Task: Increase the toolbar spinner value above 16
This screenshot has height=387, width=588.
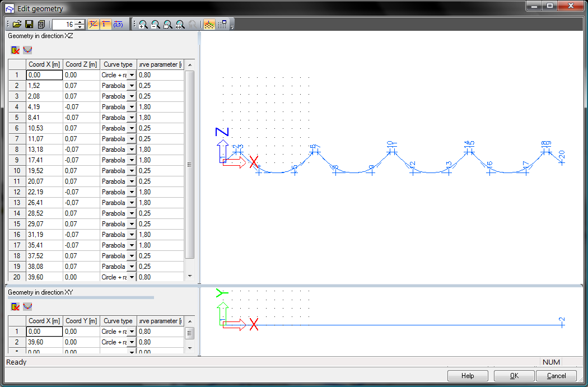Action: 80,22
